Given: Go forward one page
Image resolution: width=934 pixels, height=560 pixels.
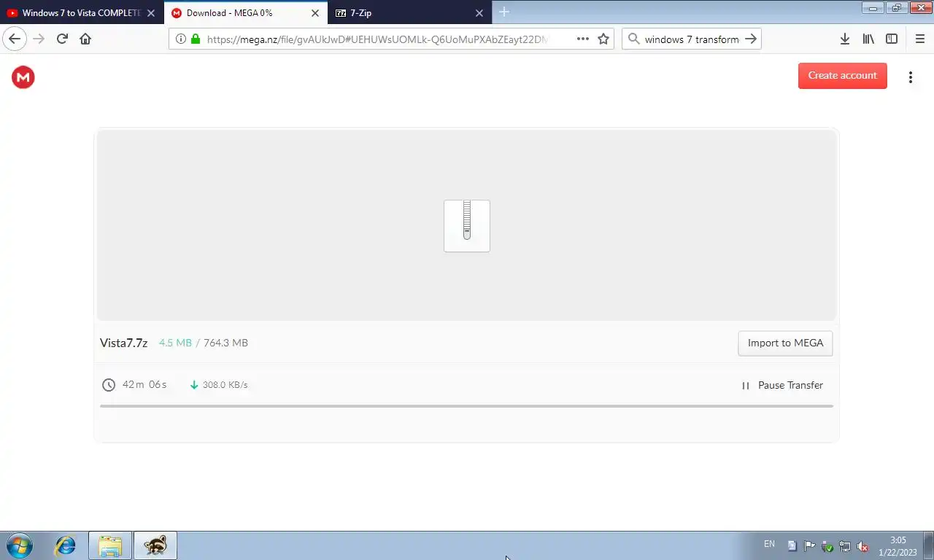Looking at the screenshot, I should pos(39,39).
